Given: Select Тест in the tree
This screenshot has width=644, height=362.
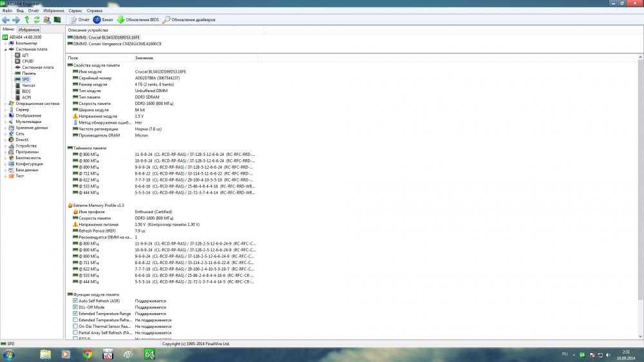Looking at the screenshot, I should point(20,176).
